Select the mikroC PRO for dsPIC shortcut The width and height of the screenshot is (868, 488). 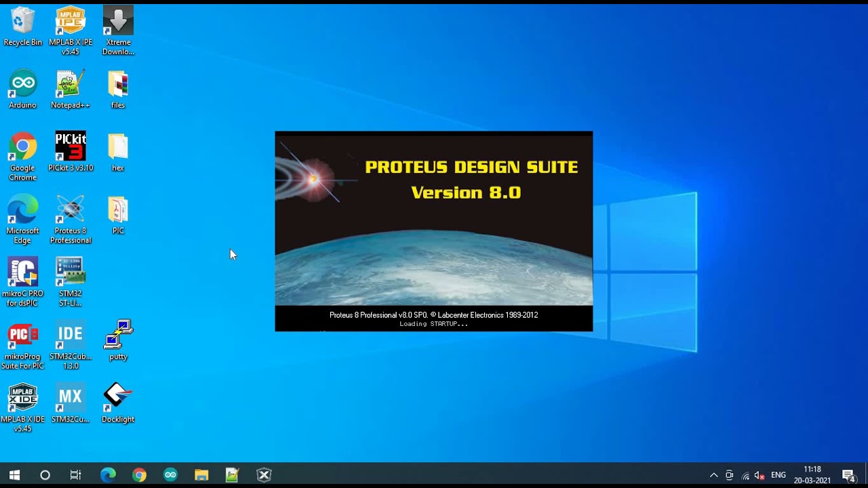(22, 282)
